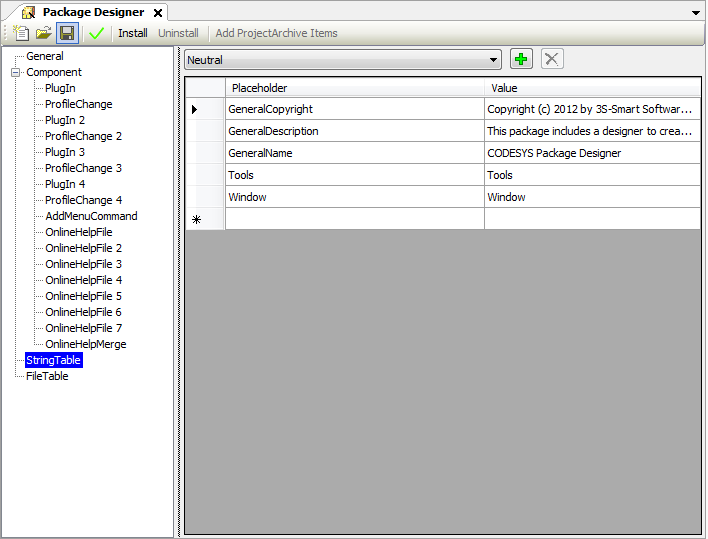Screen dimensions: 708x539
Task: Click the Placeholder column header
Action: point(354,88)
